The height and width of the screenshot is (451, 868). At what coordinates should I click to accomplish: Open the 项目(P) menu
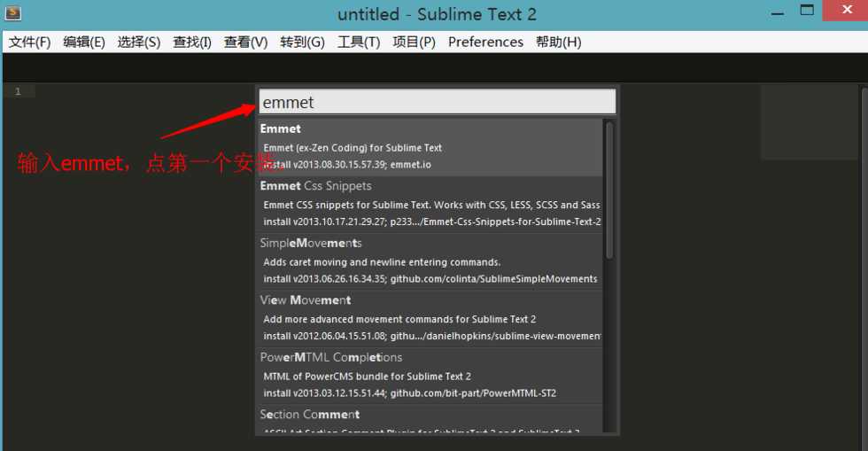pyautogui.click(x=414, y=43)
